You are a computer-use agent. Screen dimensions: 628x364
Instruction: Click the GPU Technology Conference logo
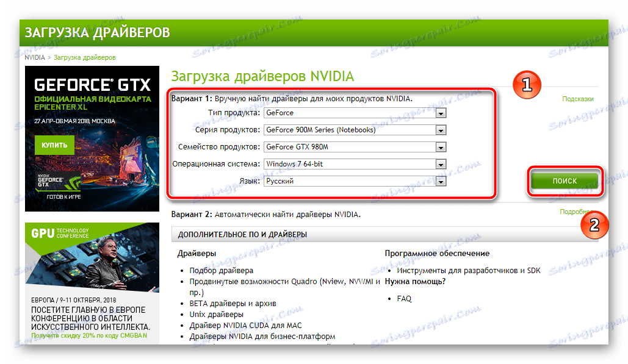59,234
